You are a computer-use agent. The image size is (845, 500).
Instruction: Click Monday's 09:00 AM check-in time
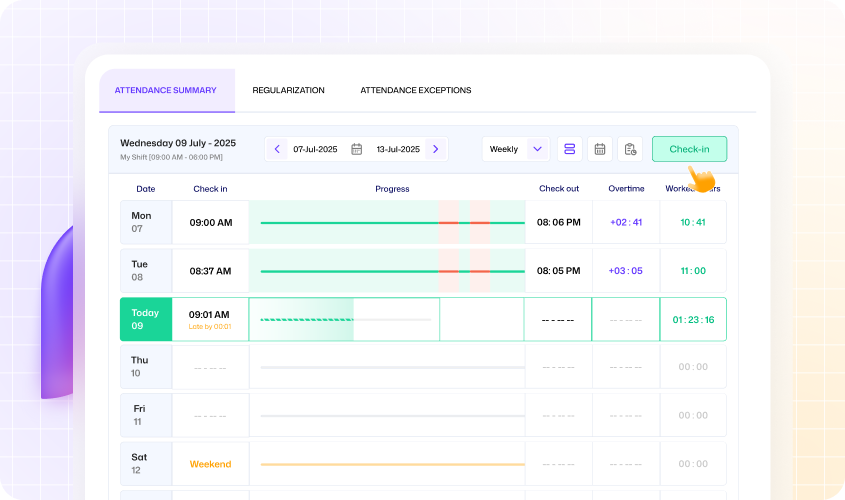tap(211, 223)
